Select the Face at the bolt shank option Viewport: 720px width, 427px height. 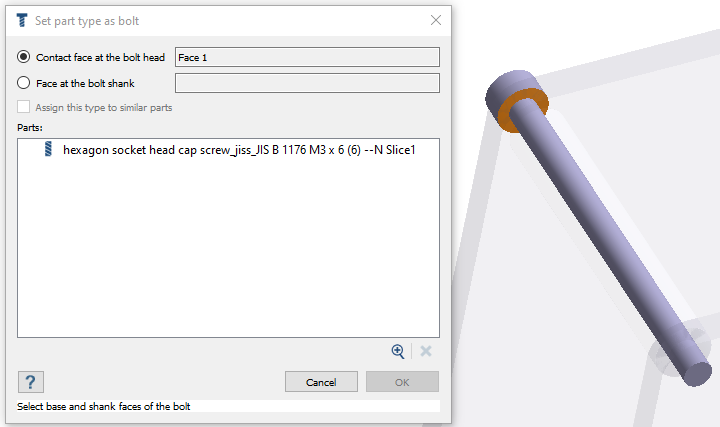(x=23, y=83)
